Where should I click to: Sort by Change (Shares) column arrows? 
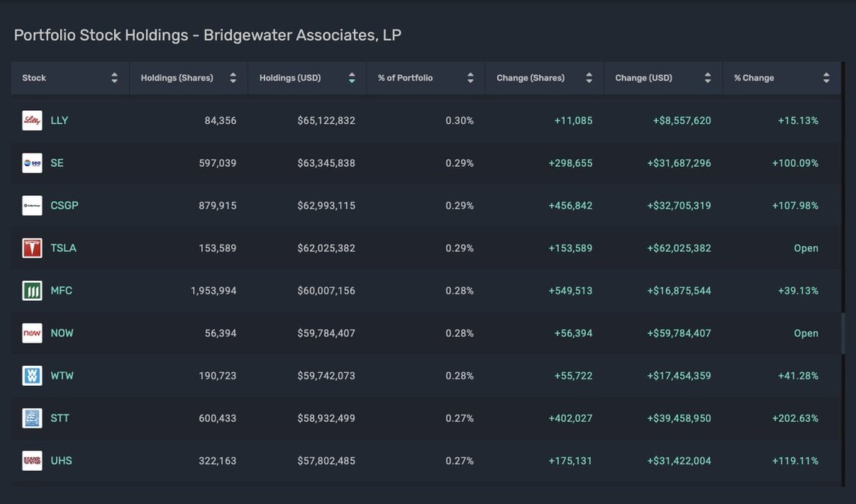589,78
